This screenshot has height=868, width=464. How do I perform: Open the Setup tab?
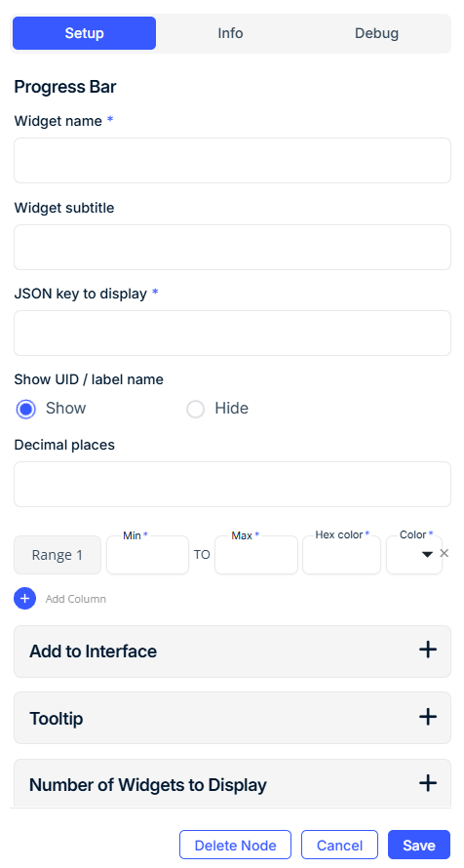pyautogui.click(x=84, y=33)
